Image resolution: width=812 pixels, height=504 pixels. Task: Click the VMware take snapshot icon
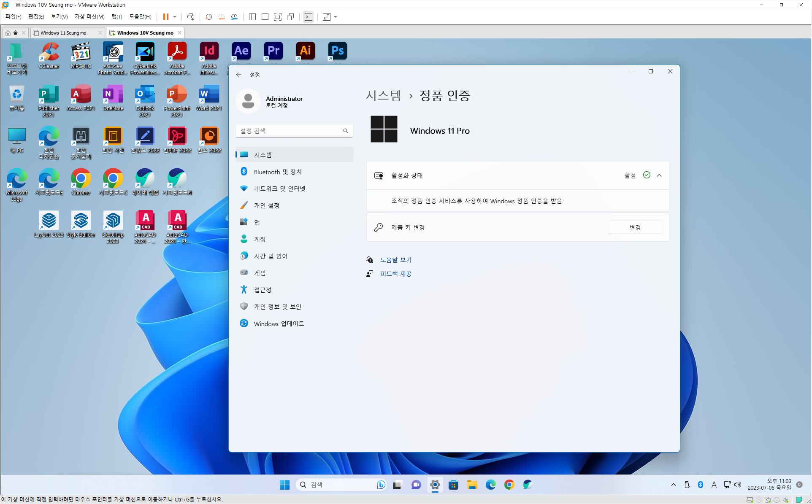click(208, 17)
